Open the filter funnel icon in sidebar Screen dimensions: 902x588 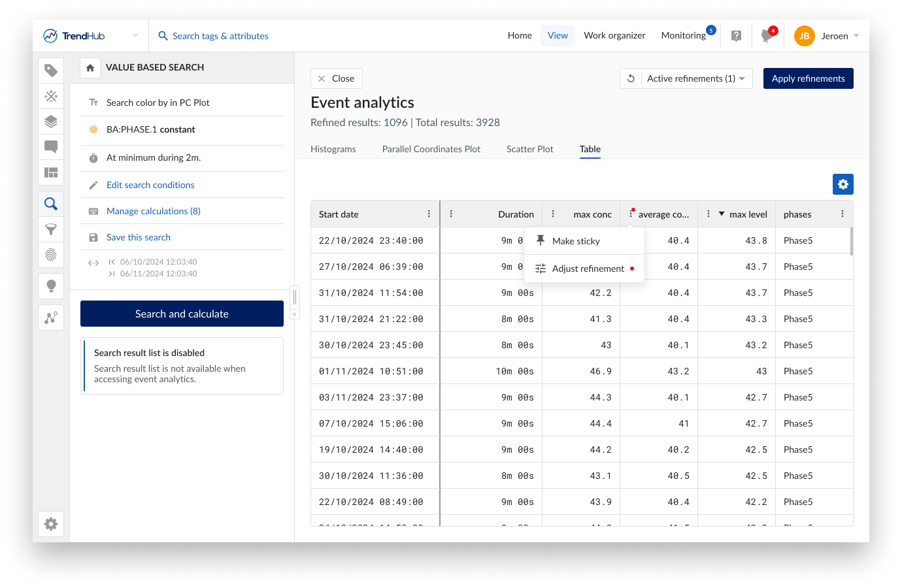click(51, 229)
